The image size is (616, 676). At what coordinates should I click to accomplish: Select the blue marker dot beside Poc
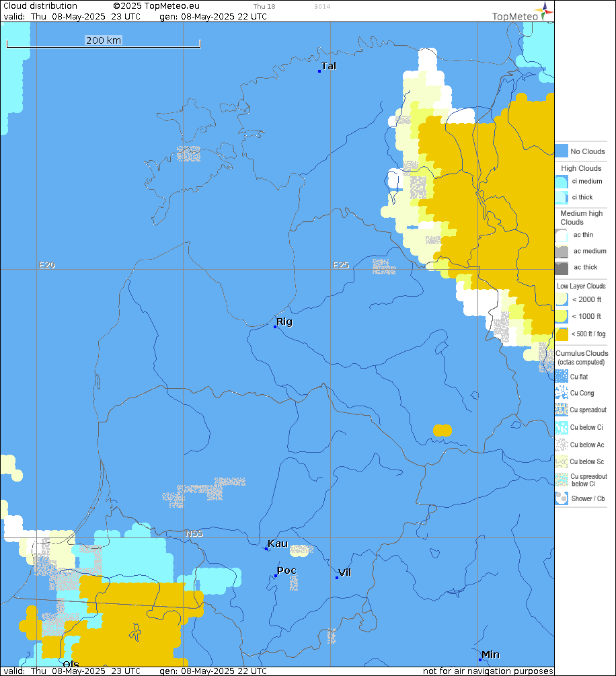276,576
